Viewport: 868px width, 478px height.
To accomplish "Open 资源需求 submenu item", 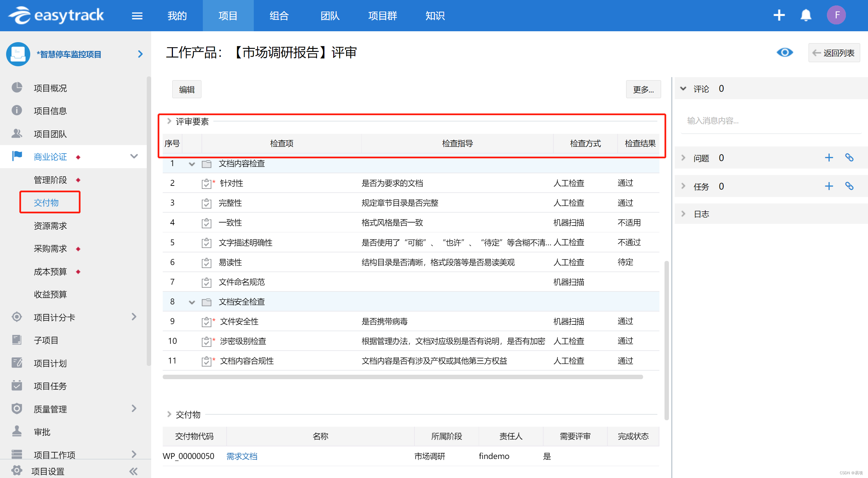I will (50, 226).
